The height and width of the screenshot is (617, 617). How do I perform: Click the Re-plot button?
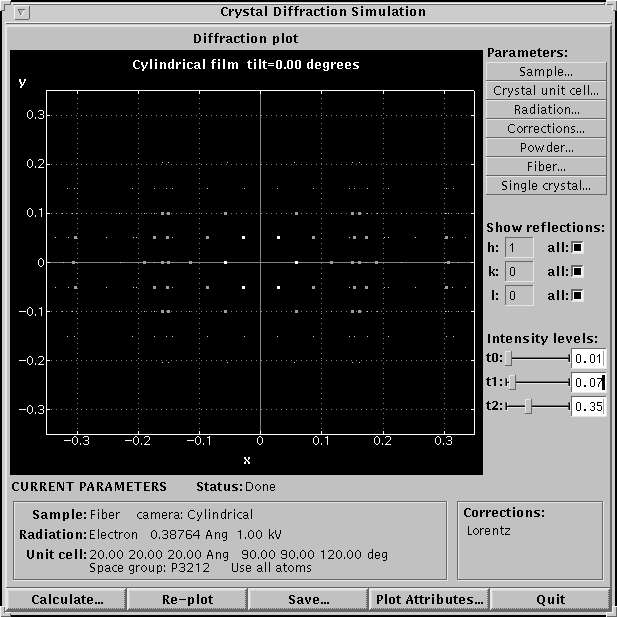[x=188, y=599]
